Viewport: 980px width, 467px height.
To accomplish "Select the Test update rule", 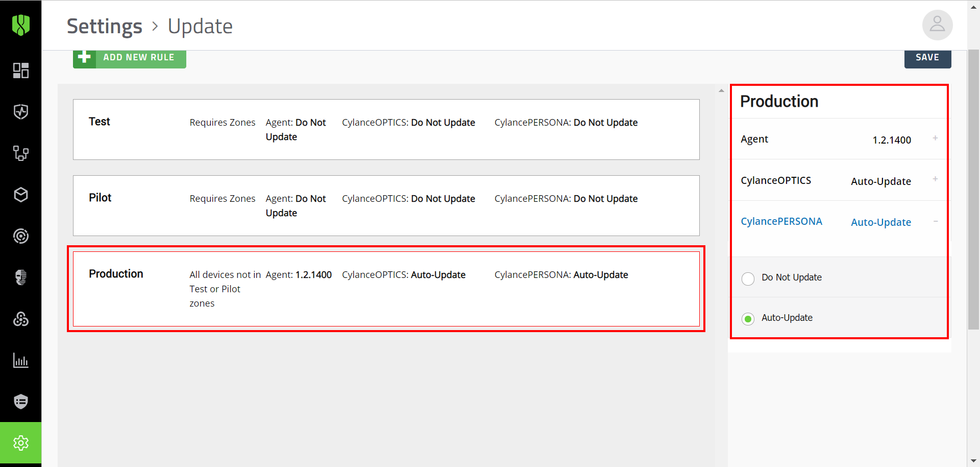I will (x=386, y=129).
